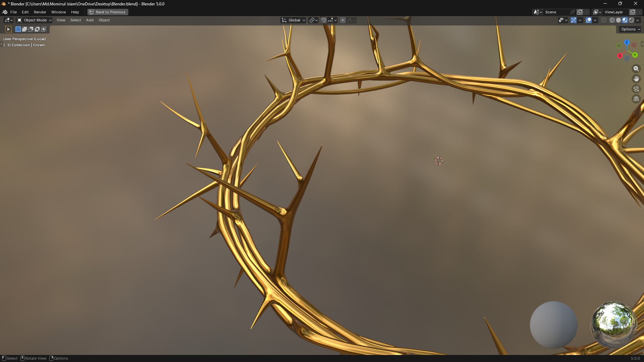Open the File menu
The height and width of the screenshot is (362, 644).
[x=13, y=12]
